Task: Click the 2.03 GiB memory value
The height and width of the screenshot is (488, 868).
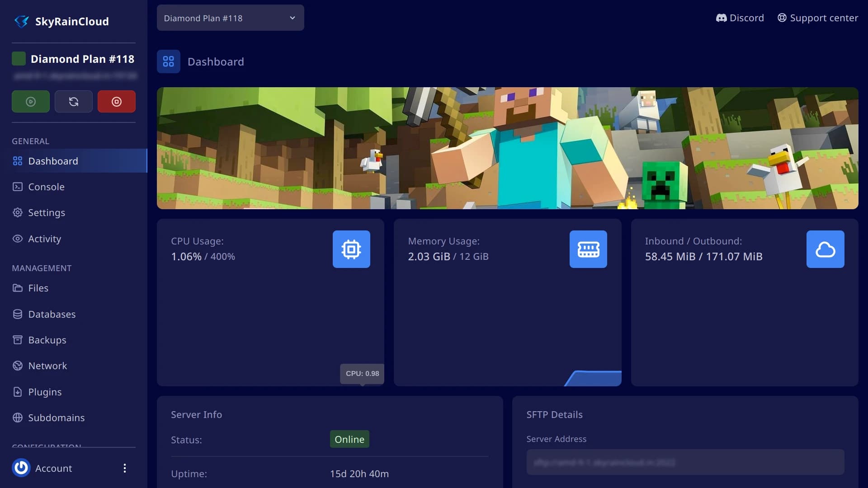Action: tap(429, 257)
